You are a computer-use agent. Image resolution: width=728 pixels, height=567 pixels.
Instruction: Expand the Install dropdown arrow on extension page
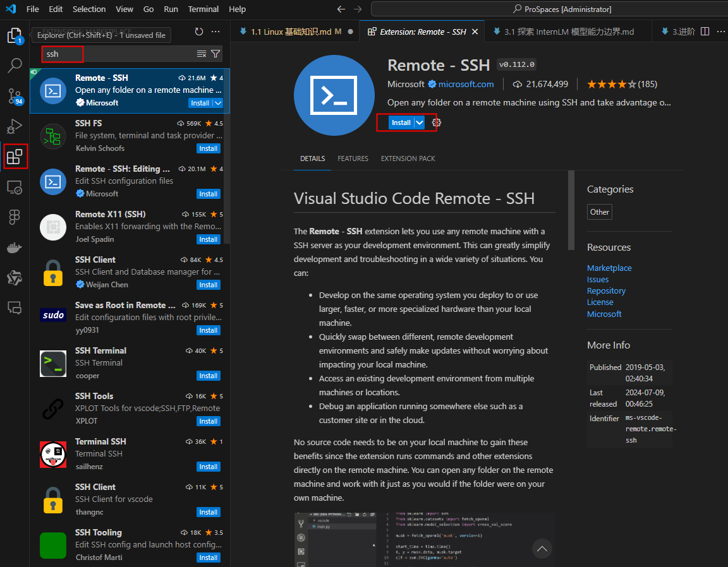pyautogui.click(x=420, y=122)
